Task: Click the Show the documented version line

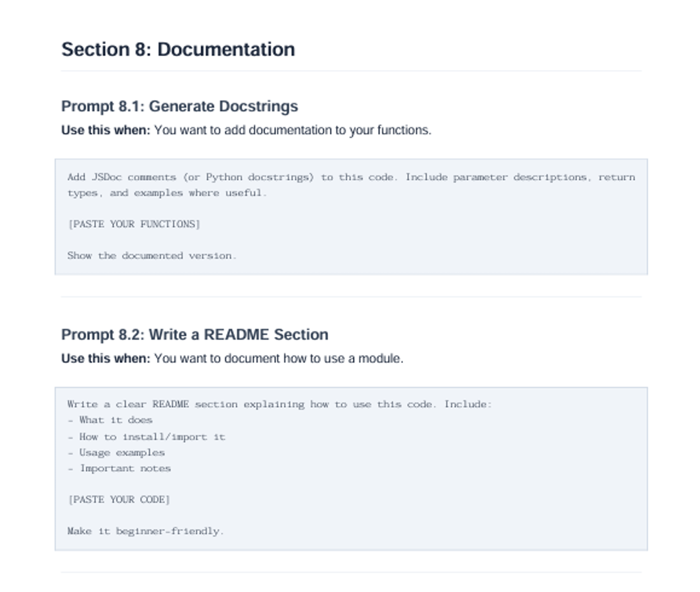Action: tap(152, 255)
